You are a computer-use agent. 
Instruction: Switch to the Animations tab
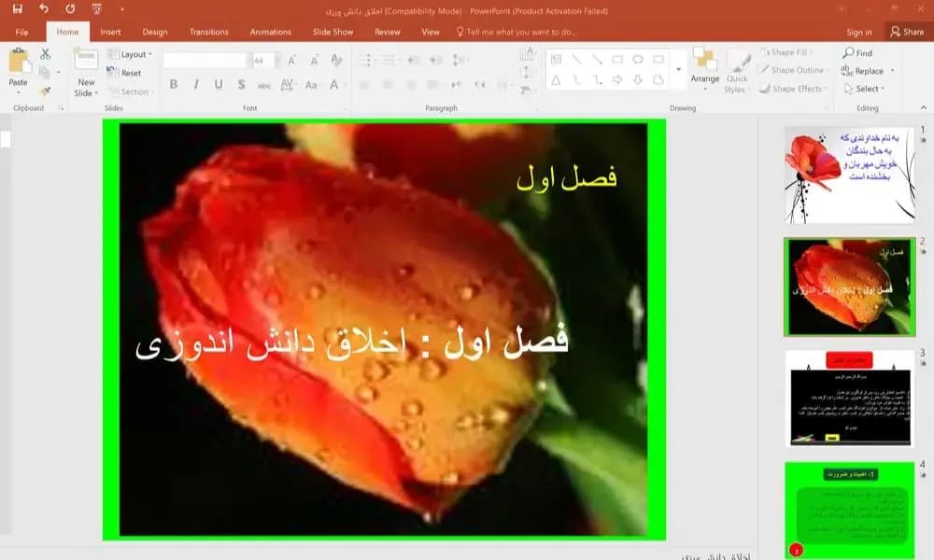[271, 32]
